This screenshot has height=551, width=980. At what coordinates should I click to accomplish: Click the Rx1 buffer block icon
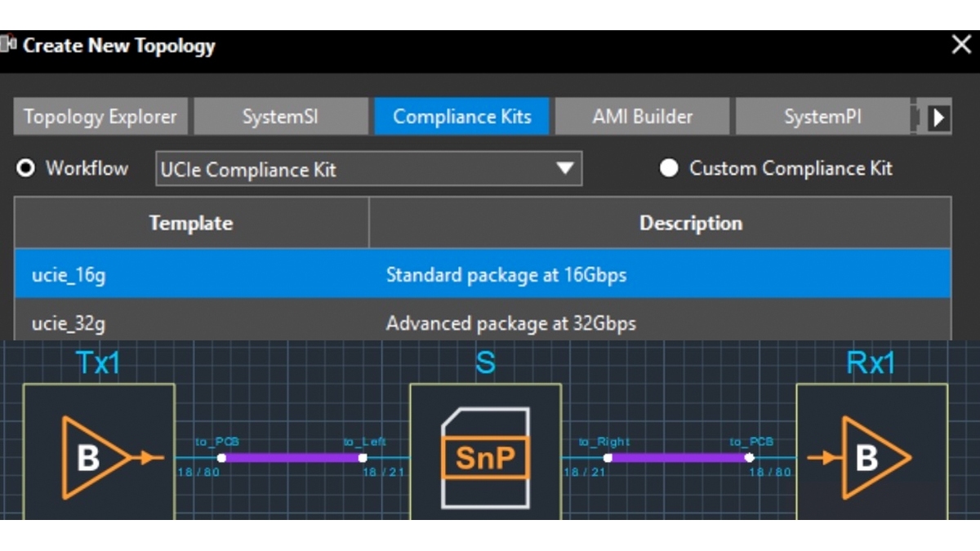point(871,457)
